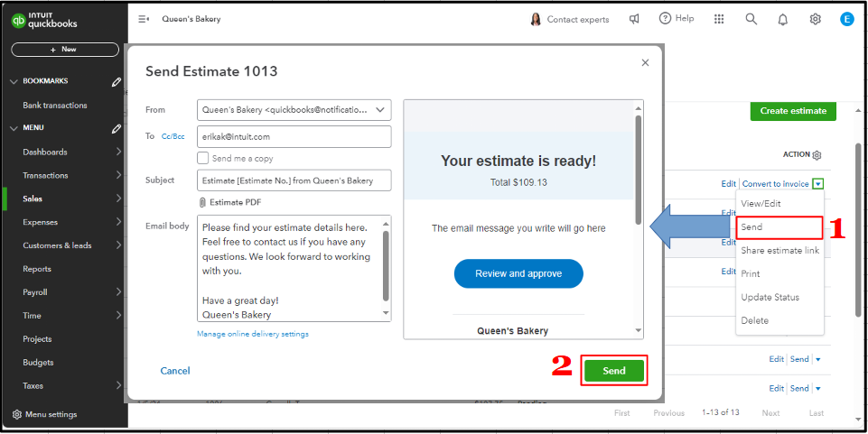Click Contact experts link
868x434 pixels.
(x=578, y=19)
